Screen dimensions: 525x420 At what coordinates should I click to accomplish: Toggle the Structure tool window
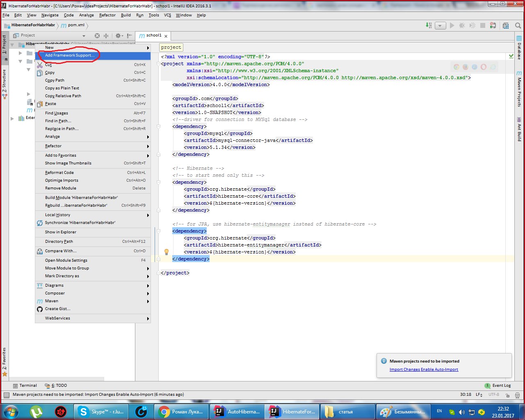5,84
